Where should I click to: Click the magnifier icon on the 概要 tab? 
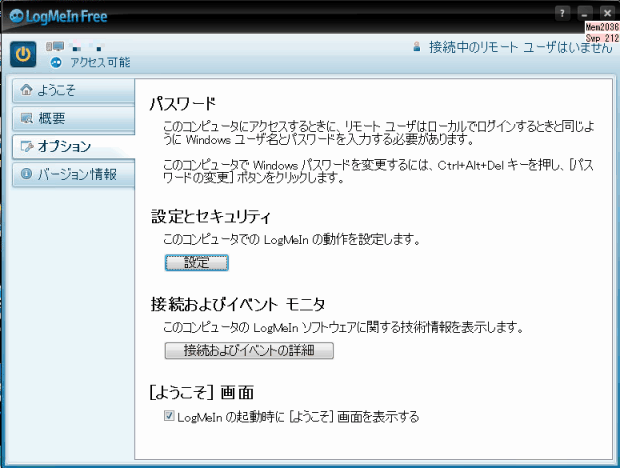(26, 118)
